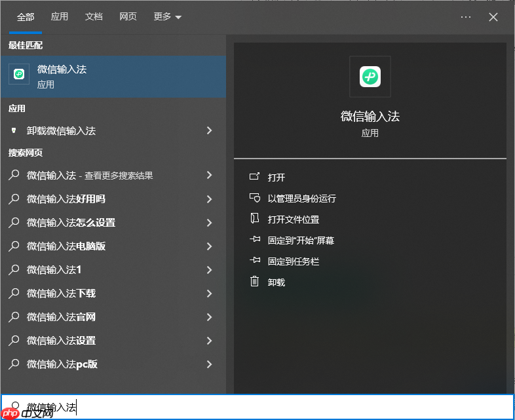Screen dimensions: 515x420
Task: Click search icon next to 查看更多搜索结果
Action: pyautogui.click(x=14, y=175)
